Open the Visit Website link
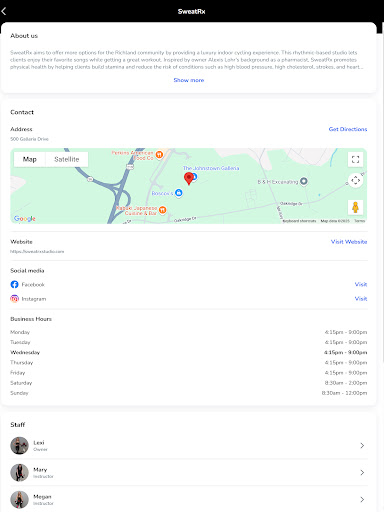This screenshot has height=512, width=384. coord(349,242)
